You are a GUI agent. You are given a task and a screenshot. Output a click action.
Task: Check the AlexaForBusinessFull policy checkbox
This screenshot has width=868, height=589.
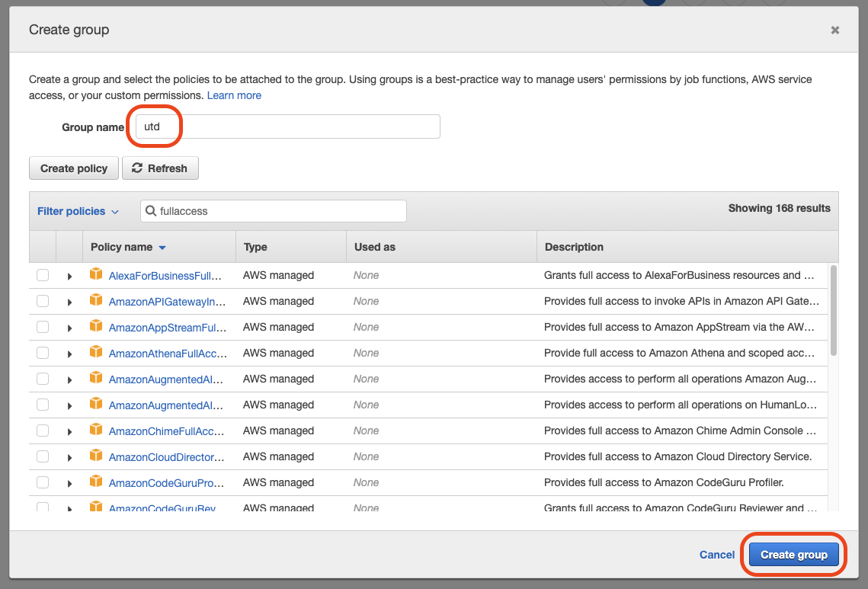pos(43,275)
